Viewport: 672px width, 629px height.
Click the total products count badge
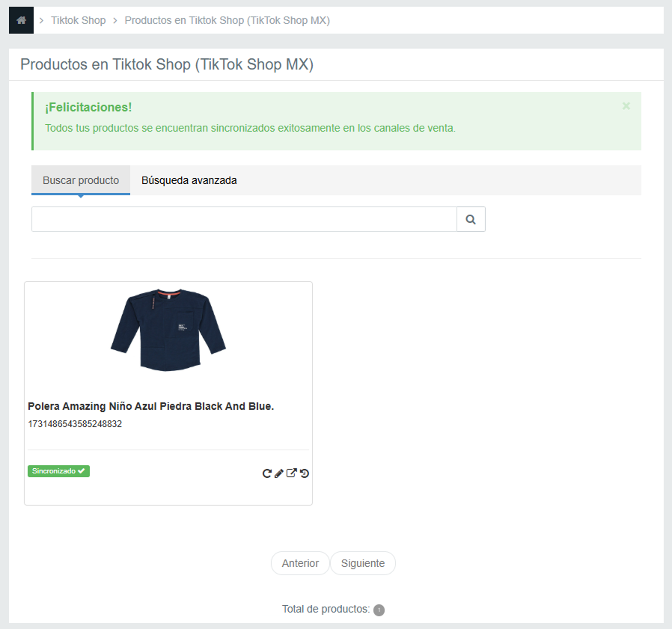coord(379,610)
